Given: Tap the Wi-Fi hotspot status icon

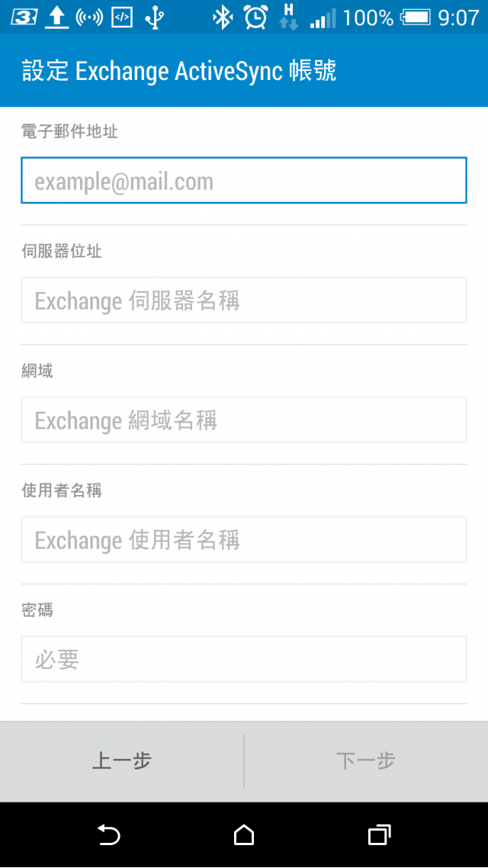Looking at the screenshot, I should click(89, 18).
